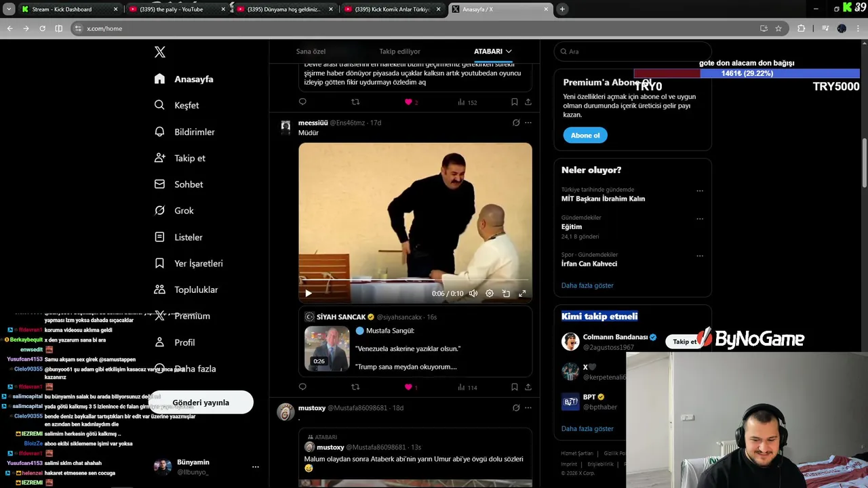Image resolution: width=868 pixels, height=488 pixels.
Task: Reply to the meessiüü post
Action: (x=302, y=387)
